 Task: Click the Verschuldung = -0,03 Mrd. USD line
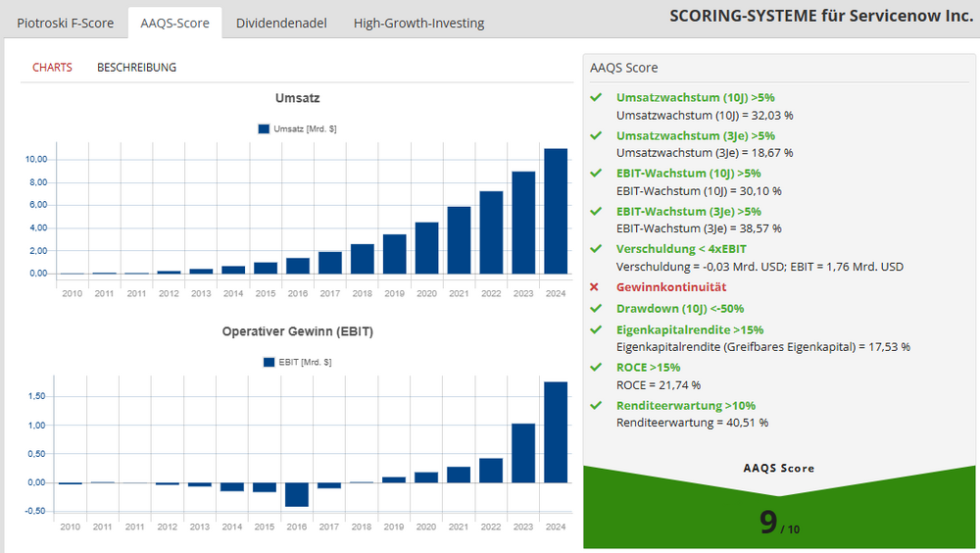[x=760, y=267]
